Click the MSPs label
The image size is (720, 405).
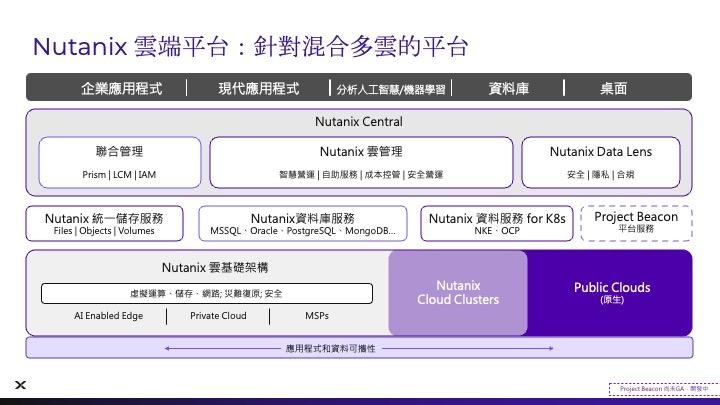click(317, 316)
